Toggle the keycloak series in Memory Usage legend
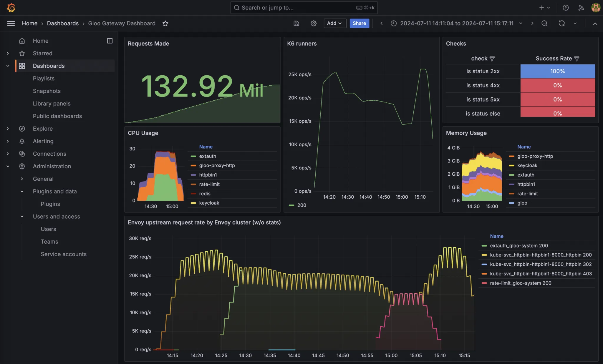The image size is (603, 364). [x=527, y=165]
